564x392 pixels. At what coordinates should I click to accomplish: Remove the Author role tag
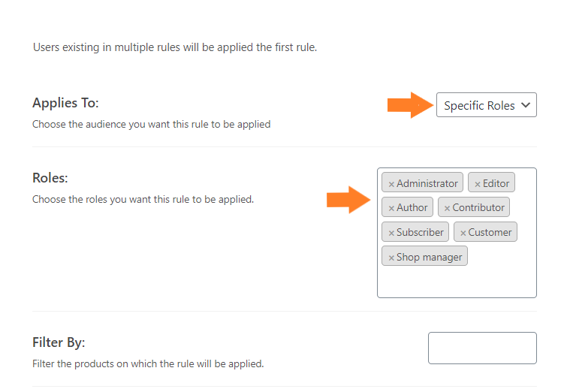point(391,208)
